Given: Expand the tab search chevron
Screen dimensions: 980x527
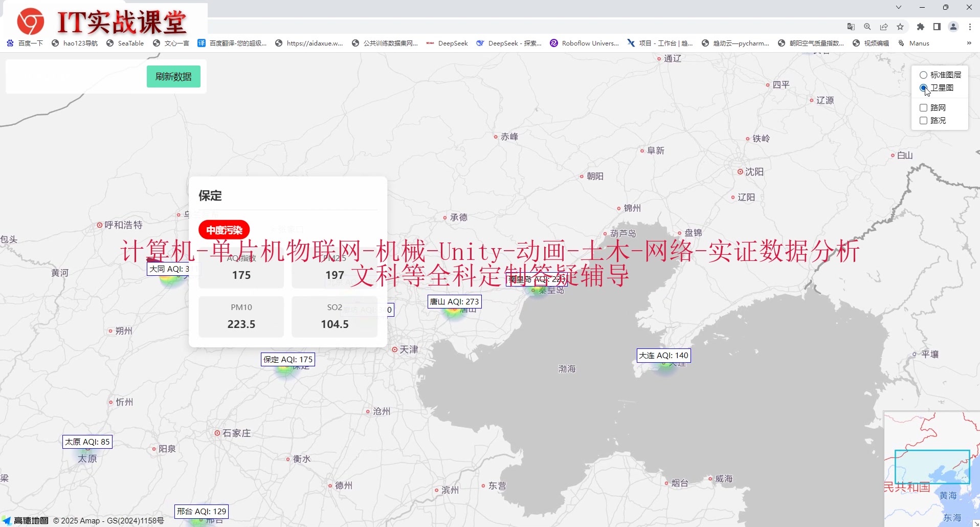Looking at the screenshot, I should (899, 7).
